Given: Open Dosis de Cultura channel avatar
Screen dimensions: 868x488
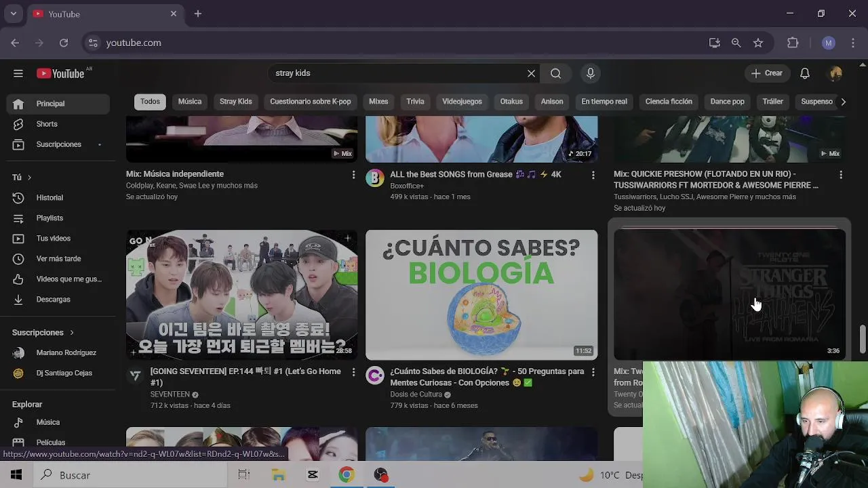Looking at the screenshot, I should point(375,375).
